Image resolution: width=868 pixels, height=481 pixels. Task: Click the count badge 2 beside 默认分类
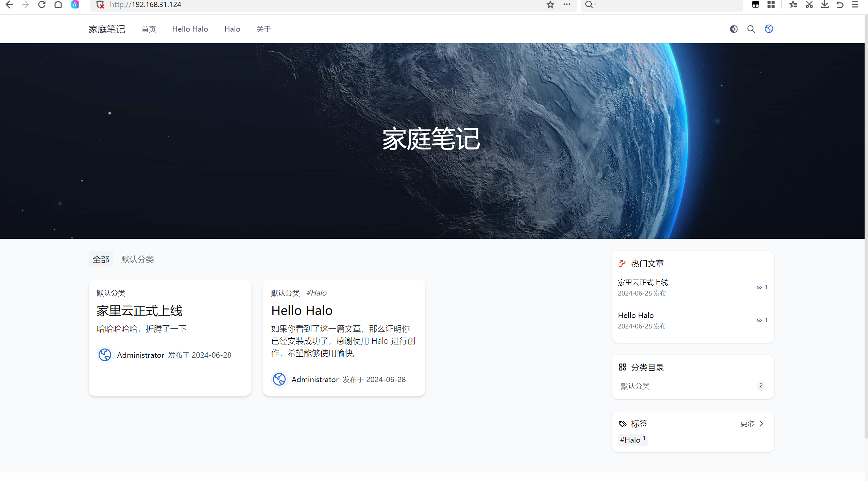pyautogui.click(x=761, y=386)
